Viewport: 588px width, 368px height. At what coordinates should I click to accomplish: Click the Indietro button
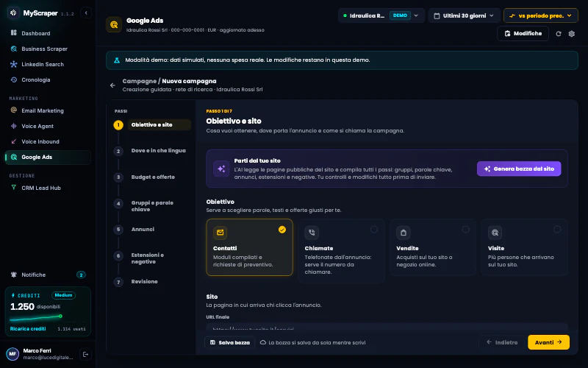pyautogui.click(x=502, y=342)
